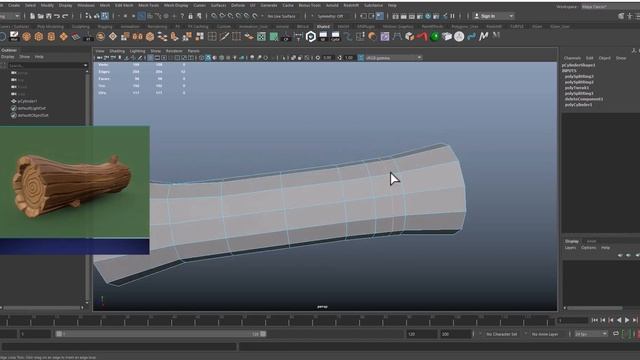Open the Render View icon

pos(396,16)
